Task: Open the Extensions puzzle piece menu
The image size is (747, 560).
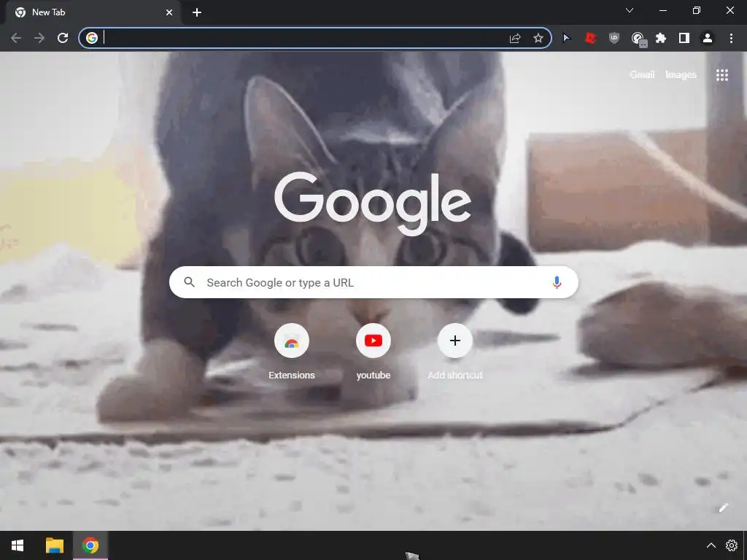Action: tap(661, 38)
